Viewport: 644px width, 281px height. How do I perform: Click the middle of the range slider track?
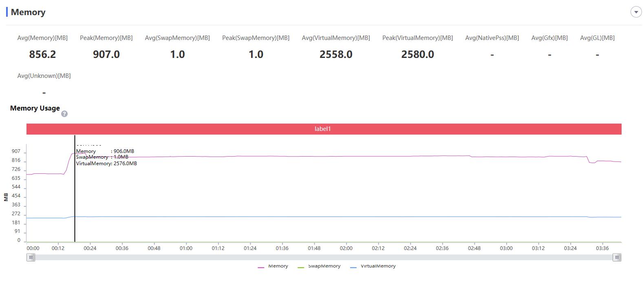tap(324, 257)
